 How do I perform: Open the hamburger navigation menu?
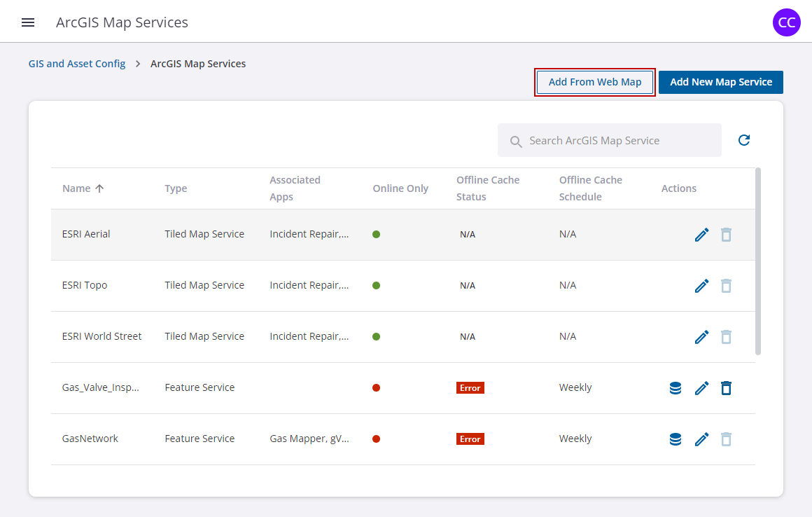click(28, 22)
